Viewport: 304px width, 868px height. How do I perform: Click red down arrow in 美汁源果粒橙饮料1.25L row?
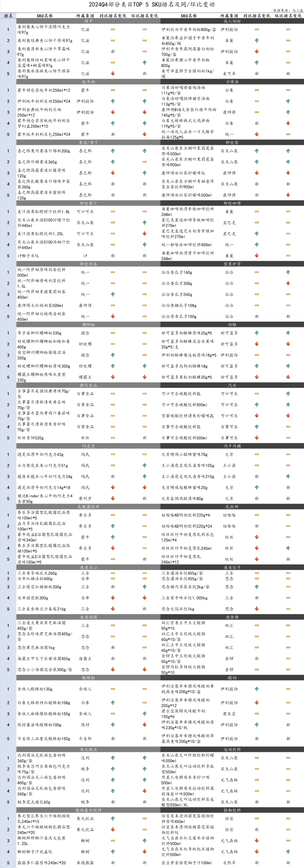pos(144,233)
